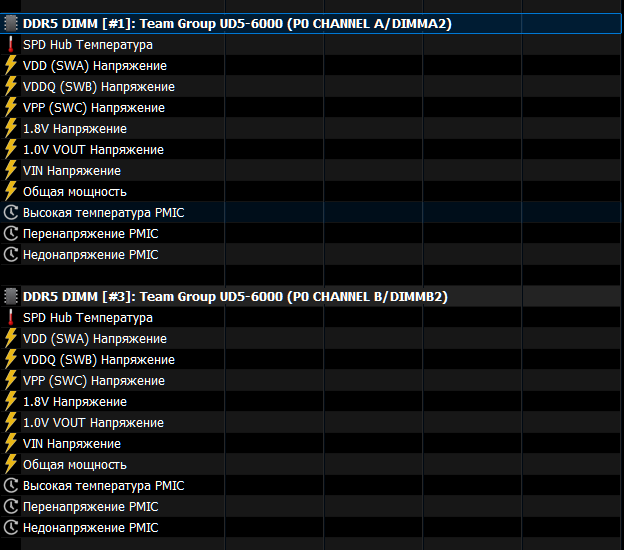The image size is (624, 550).
Task: Select SPD Hub Температура under DIMM #3
Action: click(88, 318)
